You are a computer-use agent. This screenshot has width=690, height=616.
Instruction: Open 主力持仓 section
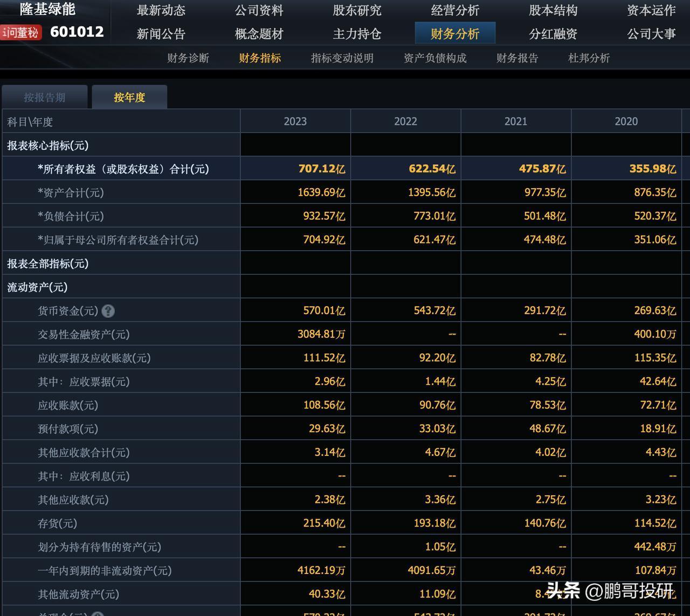coord(357,34)
